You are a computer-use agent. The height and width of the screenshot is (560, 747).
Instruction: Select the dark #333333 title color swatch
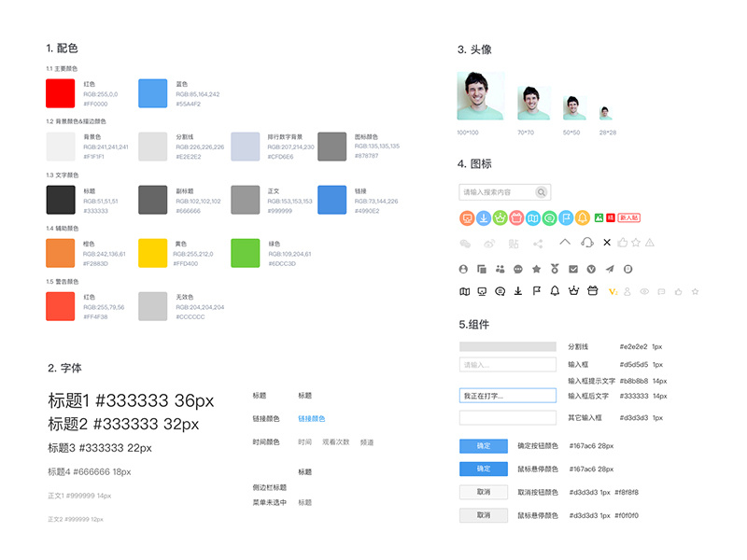61,200
